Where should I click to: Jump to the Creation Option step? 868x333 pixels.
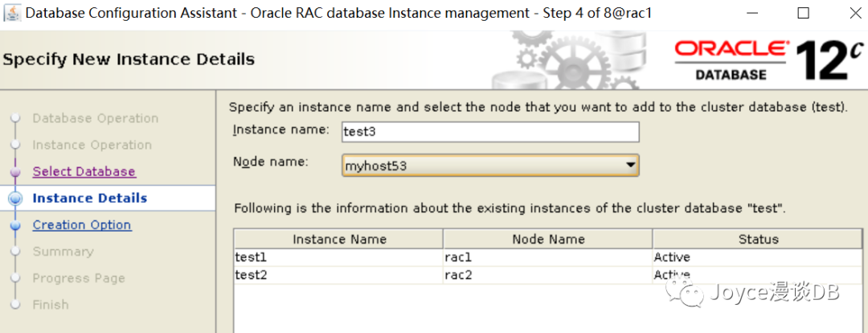(x=81, y=225)
